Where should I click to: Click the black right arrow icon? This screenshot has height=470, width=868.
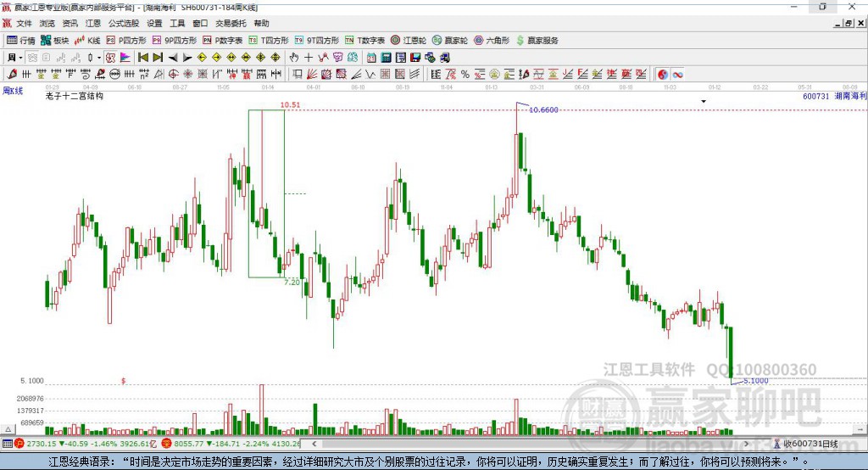[x=187, y=58]
